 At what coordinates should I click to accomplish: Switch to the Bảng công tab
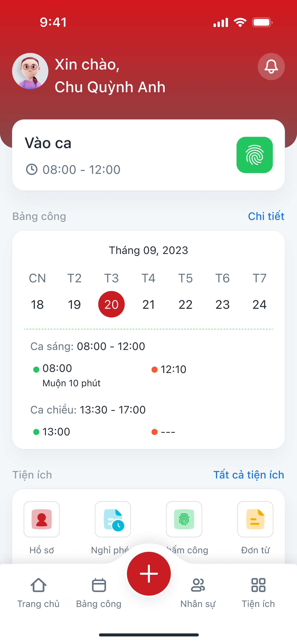[99, 592]
